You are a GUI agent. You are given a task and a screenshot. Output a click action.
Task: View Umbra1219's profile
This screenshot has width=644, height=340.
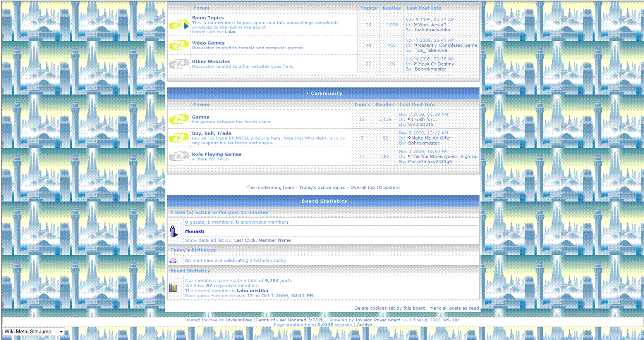coord(421,124)
